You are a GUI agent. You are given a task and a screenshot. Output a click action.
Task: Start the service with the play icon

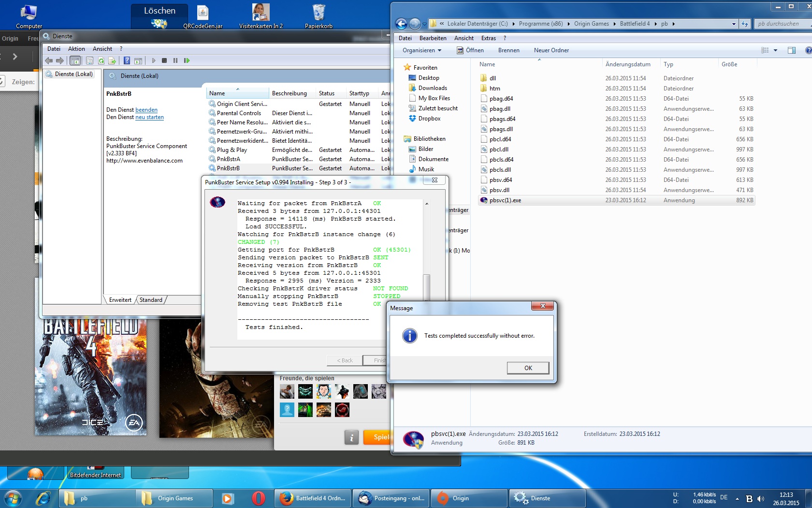[154, 60]
